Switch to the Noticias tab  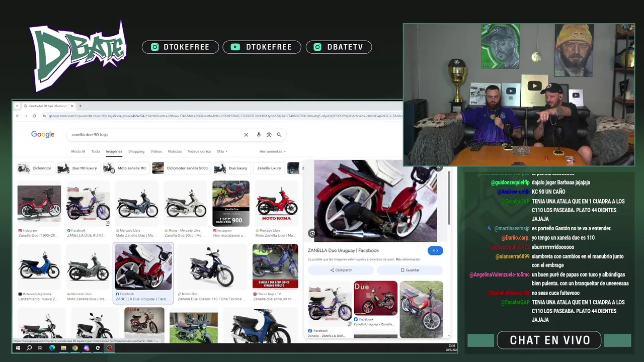point(175,151)
